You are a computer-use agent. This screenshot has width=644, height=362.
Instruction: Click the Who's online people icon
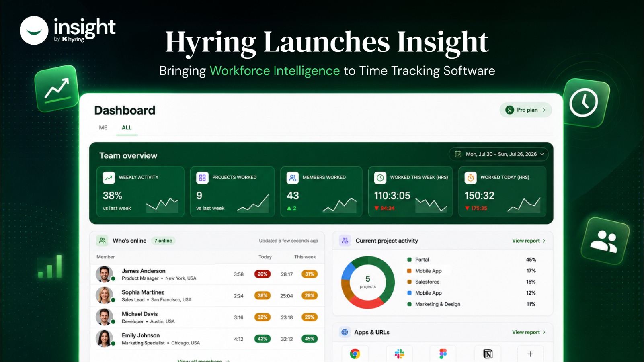click(x=102, y=241)
